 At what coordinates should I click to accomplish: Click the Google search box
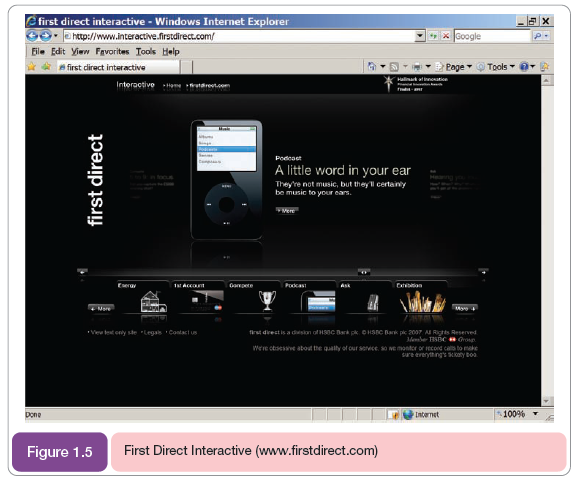coord(492,36)
